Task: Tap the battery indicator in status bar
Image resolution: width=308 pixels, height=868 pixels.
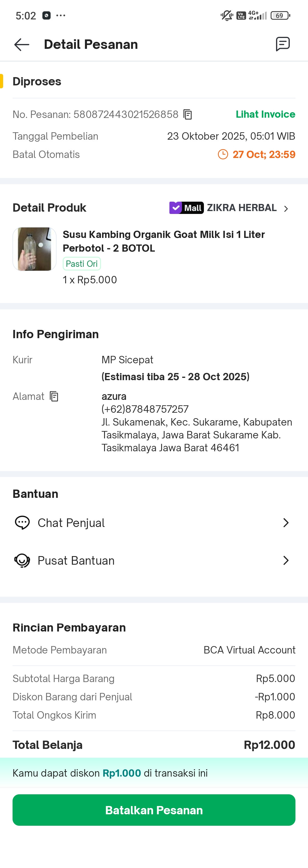Action: [x=280, y=15]
